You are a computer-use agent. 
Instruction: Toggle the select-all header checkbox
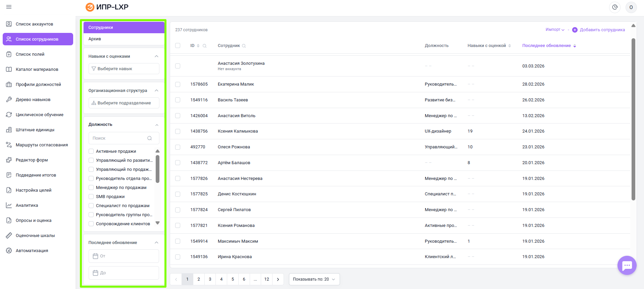point(178,46)
